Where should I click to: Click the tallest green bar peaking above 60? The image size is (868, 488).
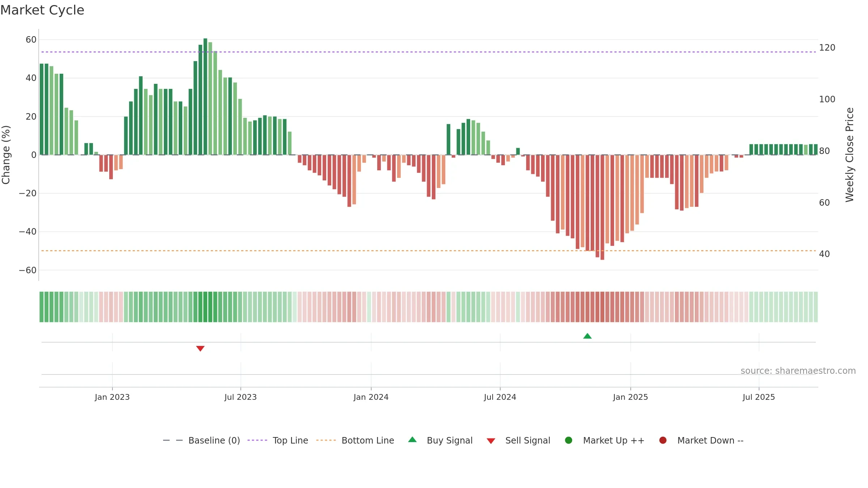click(x=205, y=97)
